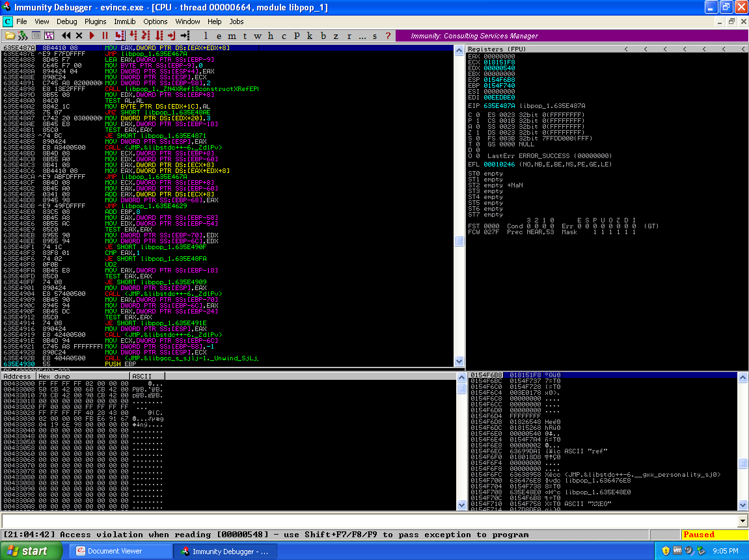Click the red question mark help icon
749x560 pixels.
coord(388,36)
